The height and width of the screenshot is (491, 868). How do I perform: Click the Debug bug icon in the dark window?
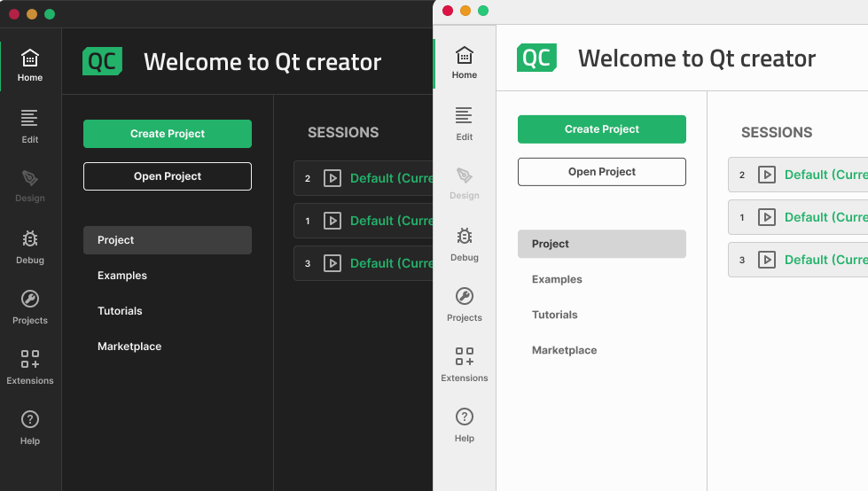tap(30, 238)
